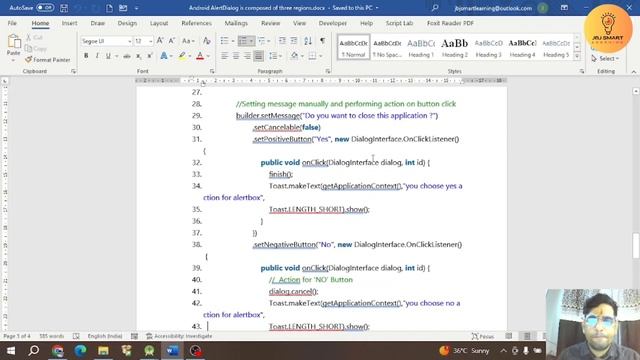Click Decrease Indent icon

[282, 41]
